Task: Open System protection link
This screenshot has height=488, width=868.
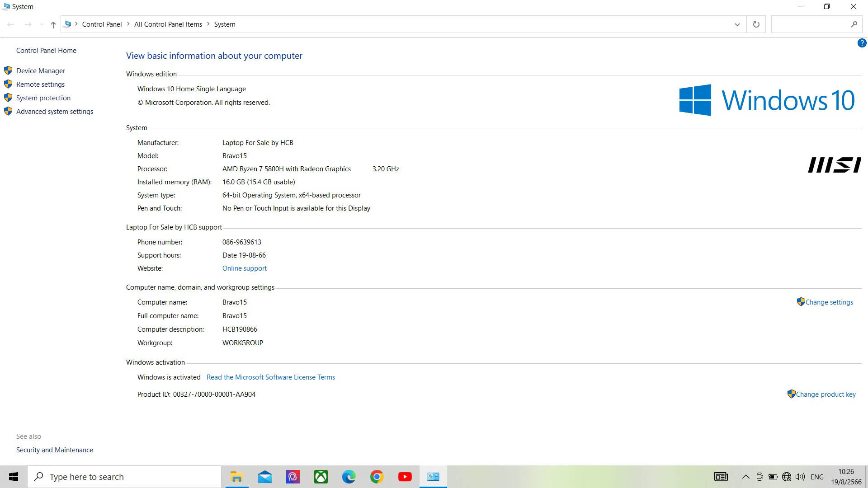Action: click(43, 98)
